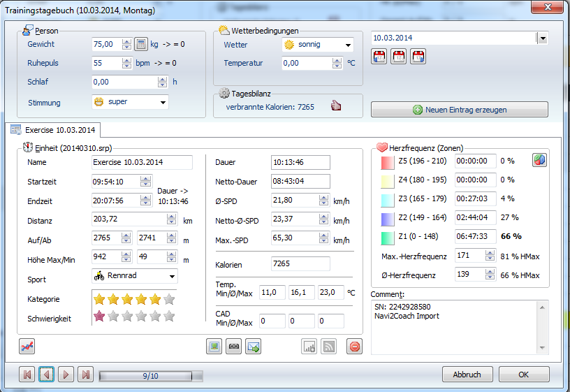Click the thumbs-up icon beside burned calories

[x=337, y=106]
